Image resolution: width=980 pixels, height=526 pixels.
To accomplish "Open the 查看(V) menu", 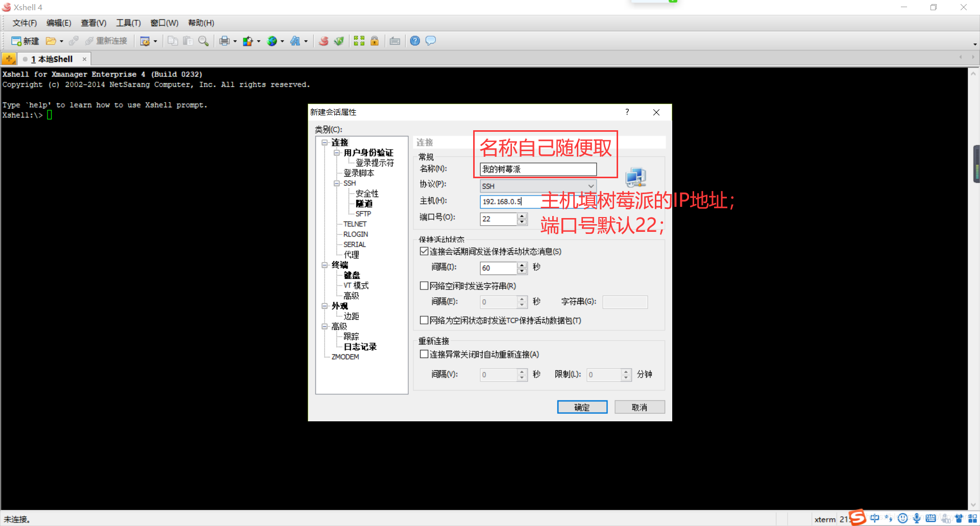I will tap(93, 23).
